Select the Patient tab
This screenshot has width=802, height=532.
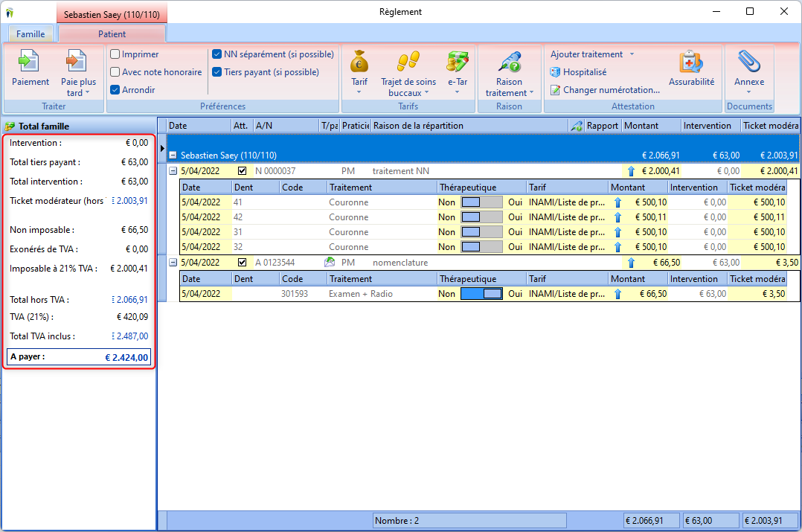click(x=112, y=34)
